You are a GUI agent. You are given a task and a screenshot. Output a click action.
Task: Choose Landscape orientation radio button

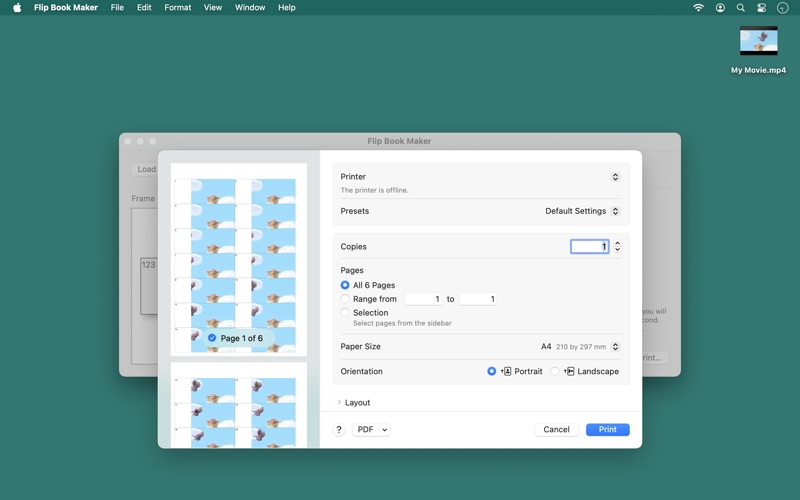click(x=555, y=371)
